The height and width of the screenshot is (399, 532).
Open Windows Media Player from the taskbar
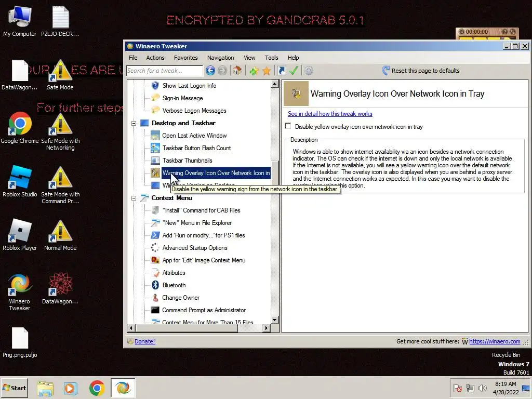pos(71,388)
